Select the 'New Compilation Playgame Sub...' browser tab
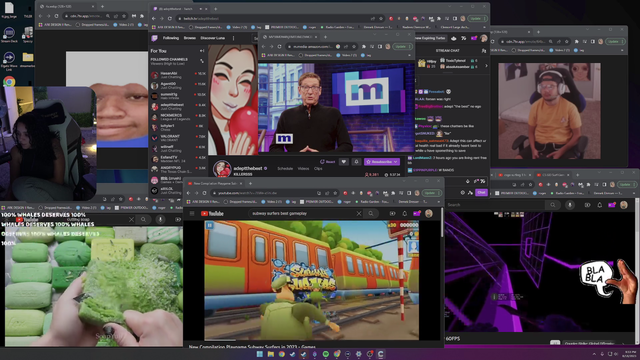Screen dimensions: 640x360 tap(216, 184)
